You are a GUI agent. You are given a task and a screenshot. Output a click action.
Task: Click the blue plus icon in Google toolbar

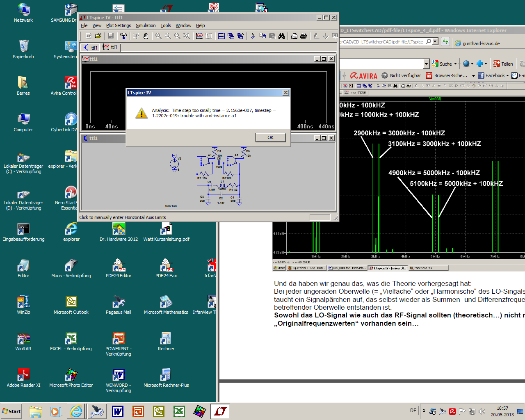click(479, 64)
